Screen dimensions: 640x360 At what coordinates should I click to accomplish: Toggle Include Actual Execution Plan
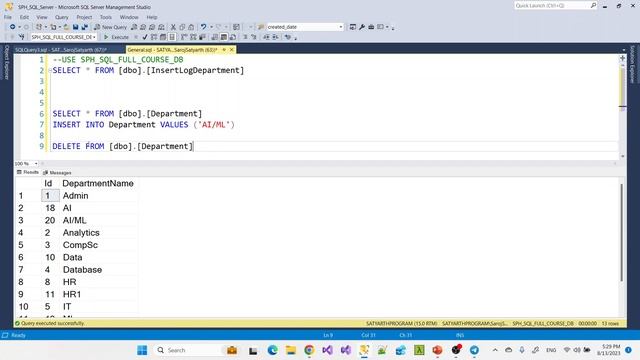click(184, 37)
